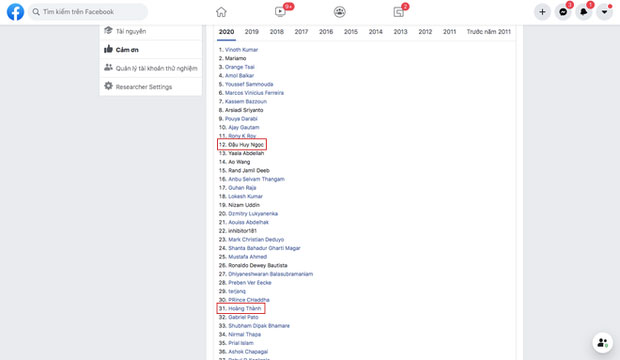Open Hoàng Thành profile link
Screen dimensions: 620x360
pos(245,309)
